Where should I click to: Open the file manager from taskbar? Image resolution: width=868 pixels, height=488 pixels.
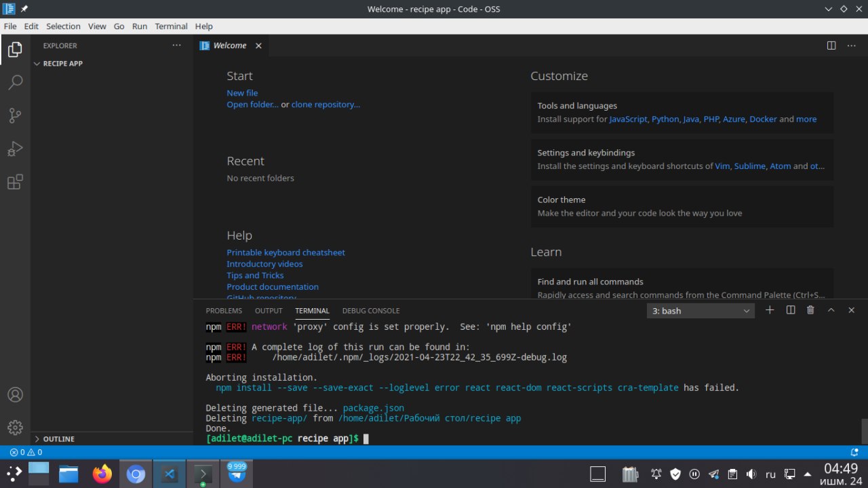(x=68, y=474)
